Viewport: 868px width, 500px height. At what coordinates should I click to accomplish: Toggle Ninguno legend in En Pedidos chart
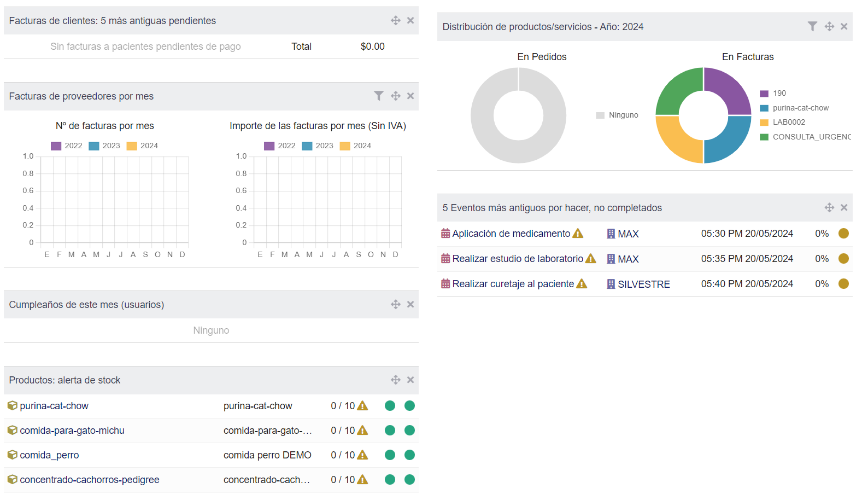pos(617,115)
